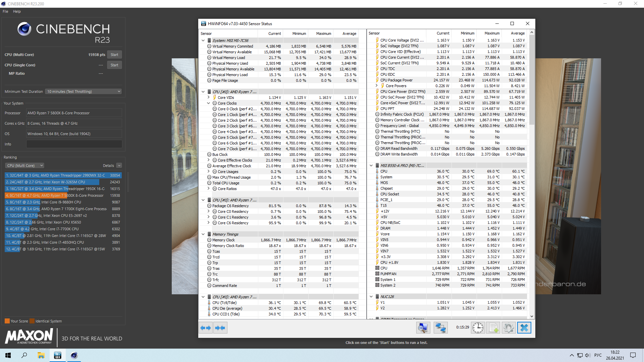Collapse the Memory Timings sensor group
The width and height of the screenshot is (644, 362).
click(203, 234)
